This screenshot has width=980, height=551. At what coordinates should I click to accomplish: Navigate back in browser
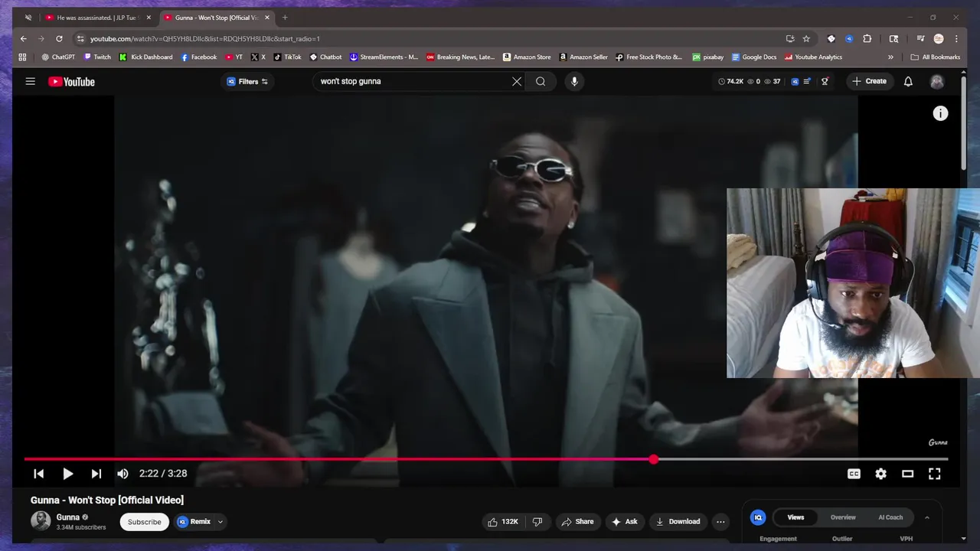[x=24, y=38]
